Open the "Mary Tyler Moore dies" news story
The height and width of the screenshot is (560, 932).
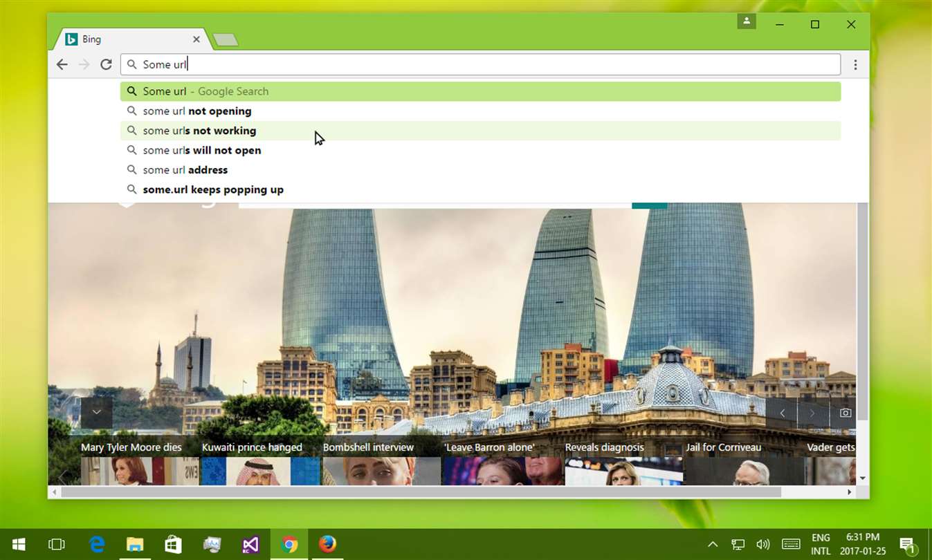tap(131, 447)
